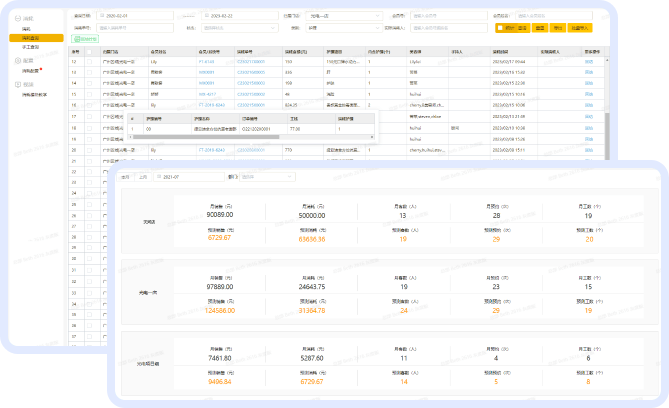Image resolution: width=669 pixels, height=408 pixels.
Task: Click the green export icon button above the table
Action: tap(85, 39)
